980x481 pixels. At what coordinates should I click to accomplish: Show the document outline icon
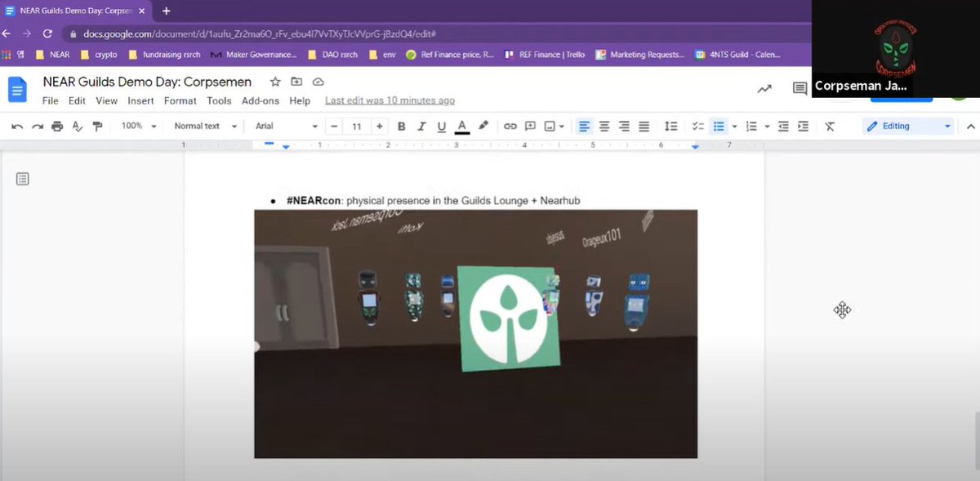tap(23, 179)
